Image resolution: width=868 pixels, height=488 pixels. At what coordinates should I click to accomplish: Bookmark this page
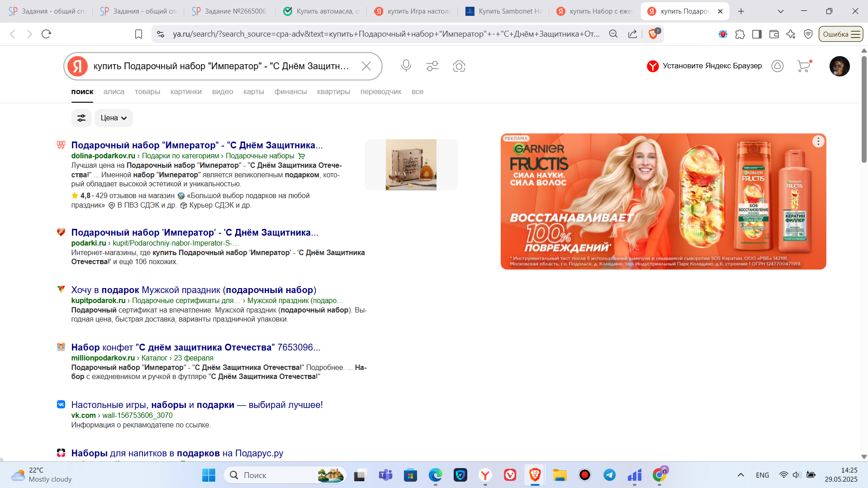pos(139,34)
